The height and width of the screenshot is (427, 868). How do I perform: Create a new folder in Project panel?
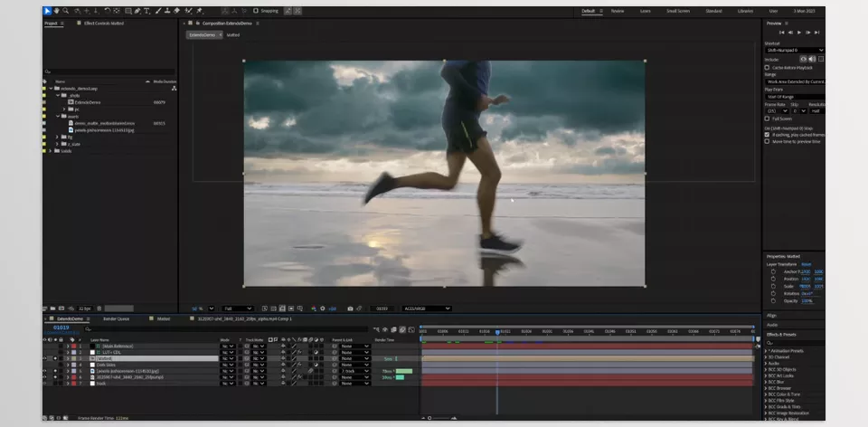click(x=52, y=308)
